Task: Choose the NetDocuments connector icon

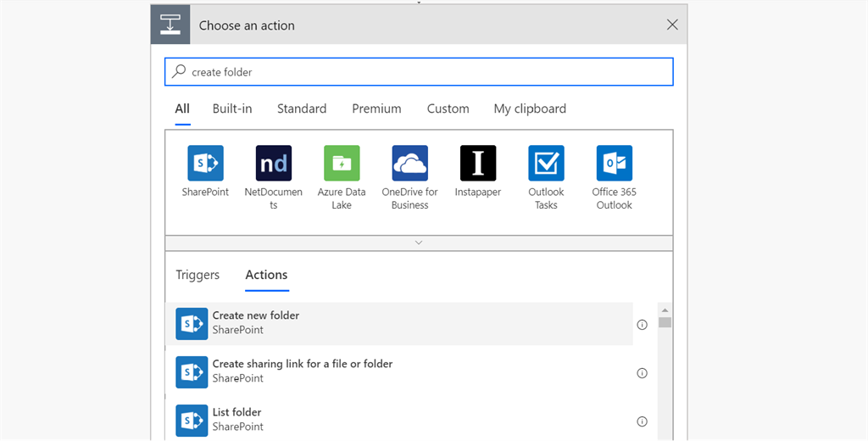Action: [274, 163]
